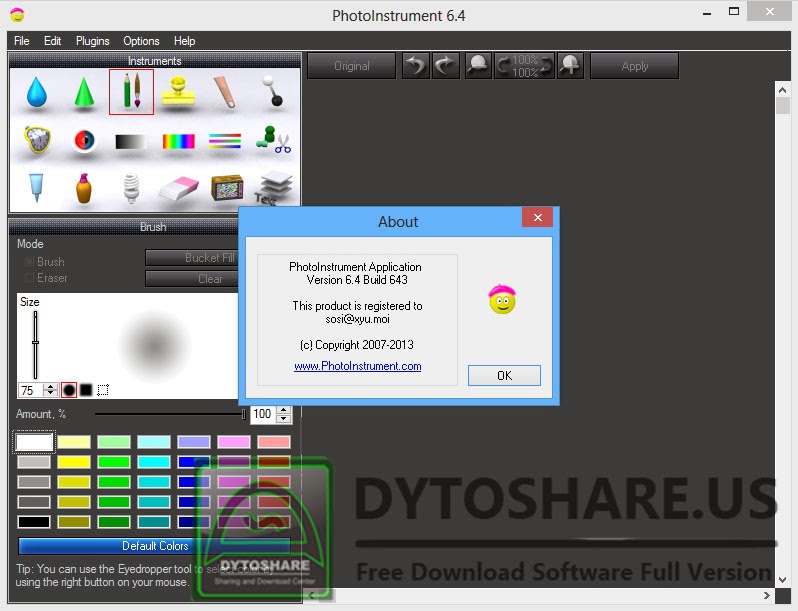
Task: Choose the round soft brush shape
Action: click(x=69, y=390)
